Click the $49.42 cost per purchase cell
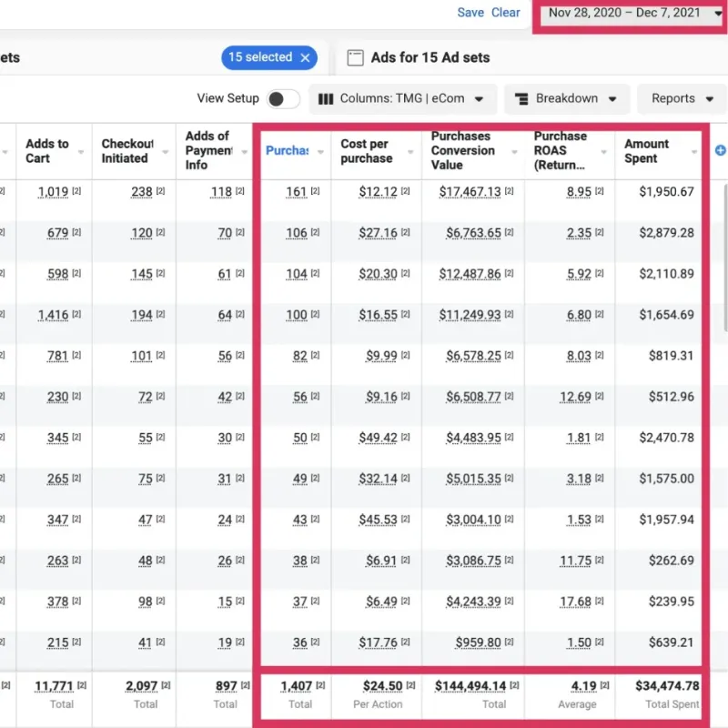Viewport: 728px width, 728px height. [378, 438]
